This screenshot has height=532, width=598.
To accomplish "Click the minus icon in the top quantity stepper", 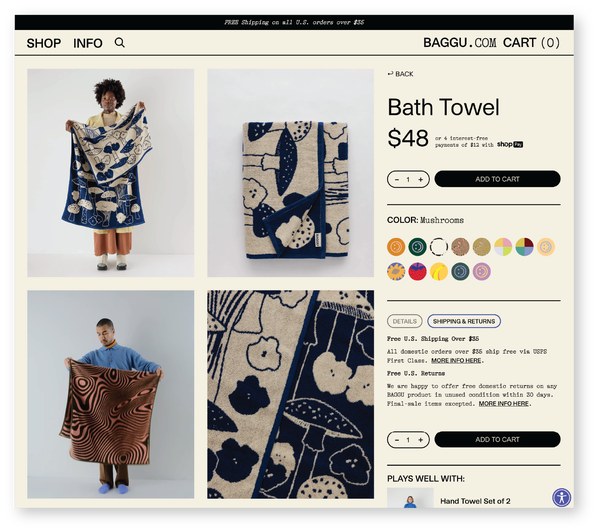I will click(x=397, y=179).
